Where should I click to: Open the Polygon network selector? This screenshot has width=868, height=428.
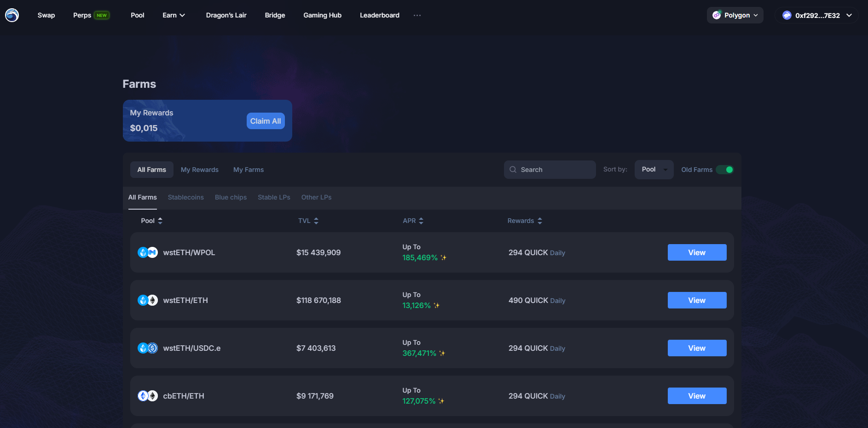(x=735, y=15)
